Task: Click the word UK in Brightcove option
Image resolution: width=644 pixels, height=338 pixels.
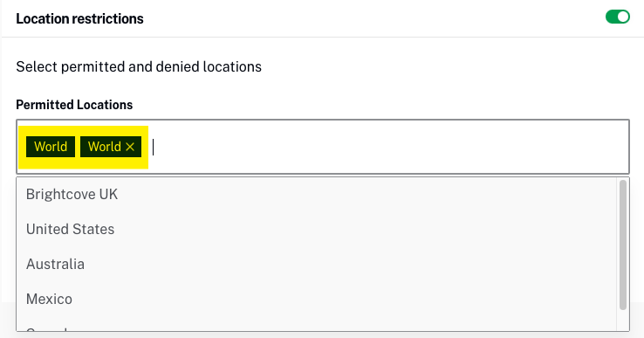Action: tap(108, 194)
